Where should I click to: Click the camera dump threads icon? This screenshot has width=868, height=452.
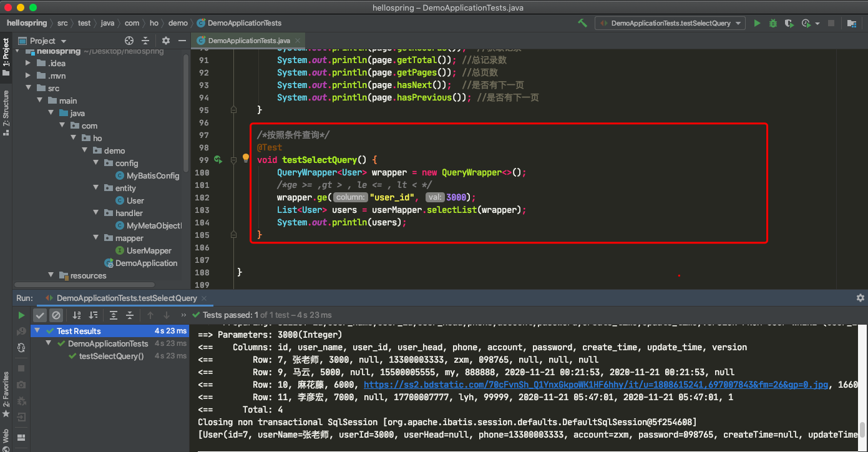[x=21, y=385]
